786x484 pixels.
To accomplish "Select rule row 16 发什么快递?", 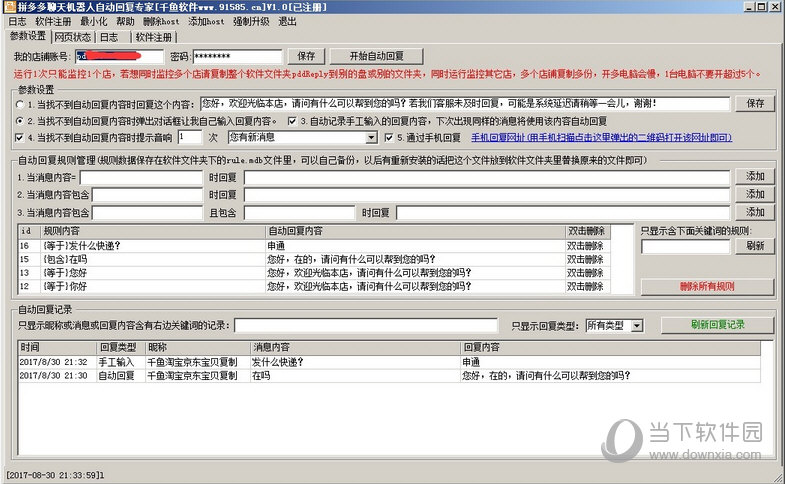I will click(x=314, y=246).
